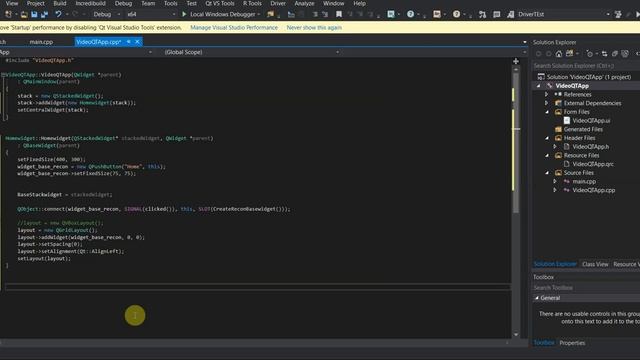Screen dimensions: 640x360
Task: Click the editor scroll up arrow
Action: pos(516,70)
